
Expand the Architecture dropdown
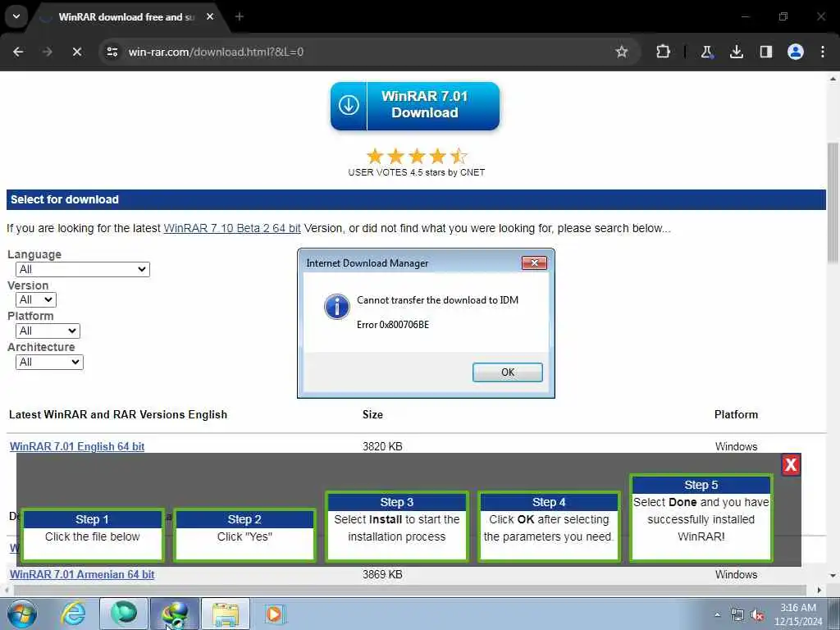click(x=49, y=362)
